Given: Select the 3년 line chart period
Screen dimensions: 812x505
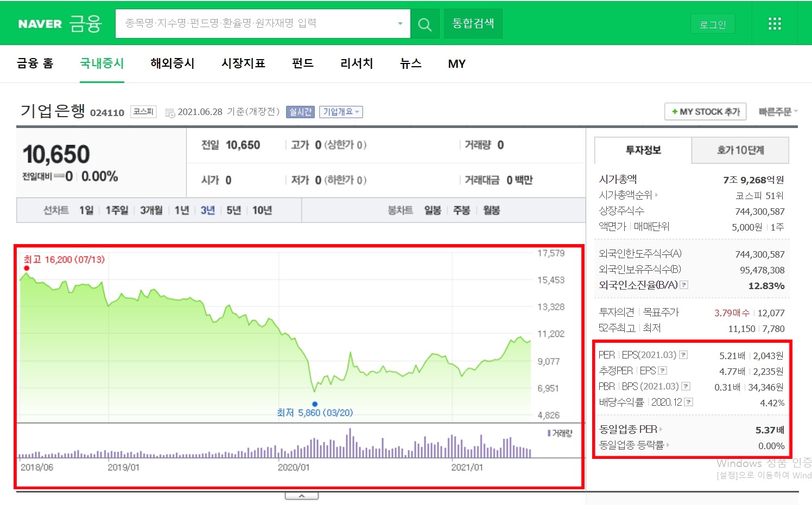Looking at the screenshot, I should pos(208,210).
